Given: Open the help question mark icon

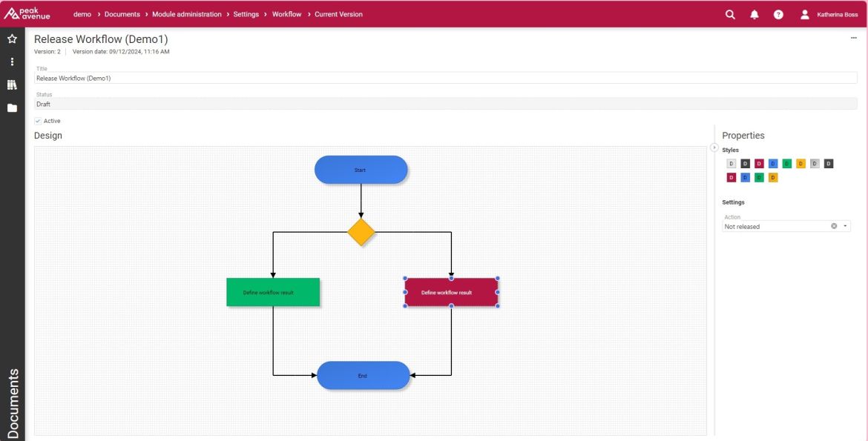Looking at the screenshot, I should 778,15.
